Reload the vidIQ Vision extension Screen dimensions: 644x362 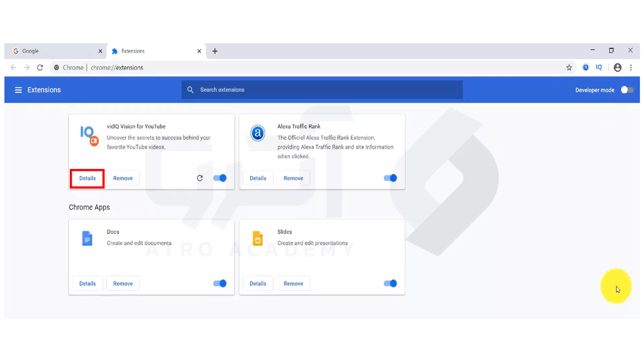200,178
